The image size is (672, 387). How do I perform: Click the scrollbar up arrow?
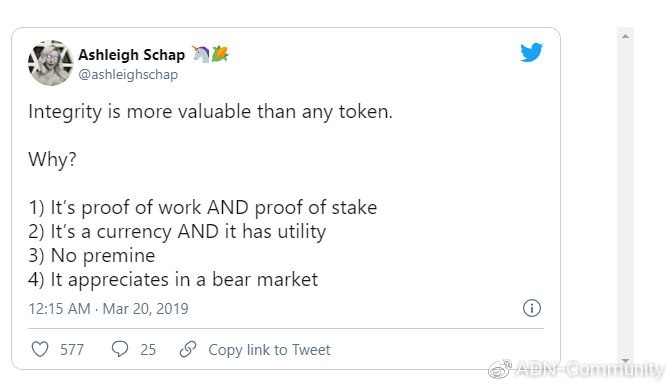(x=625, y=36)
